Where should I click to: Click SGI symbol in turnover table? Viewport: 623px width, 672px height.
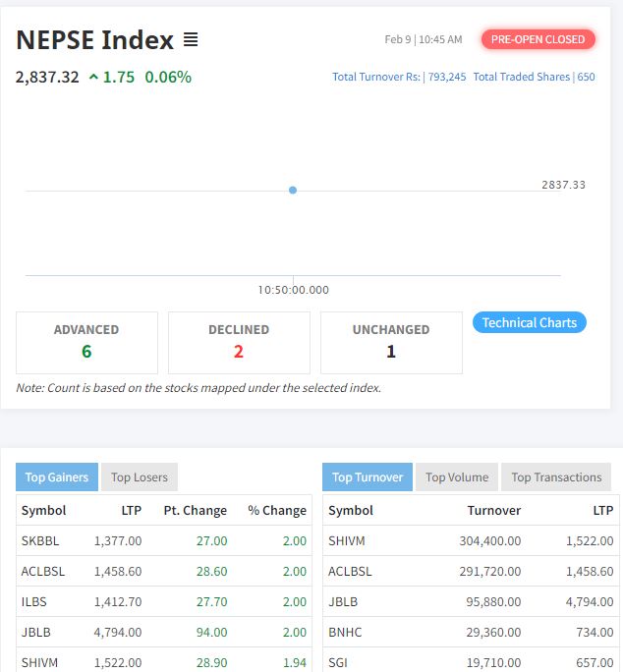click(x=338, y=662)
